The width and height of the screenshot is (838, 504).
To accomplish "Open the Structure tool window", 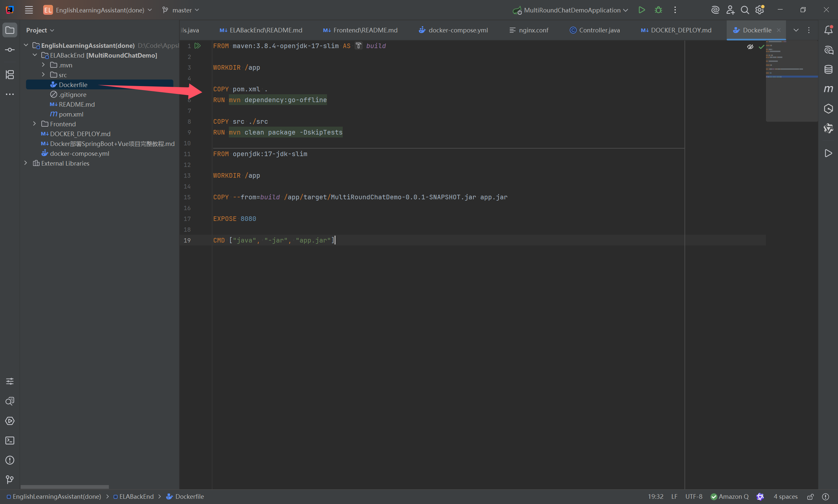I will [10, 75].
